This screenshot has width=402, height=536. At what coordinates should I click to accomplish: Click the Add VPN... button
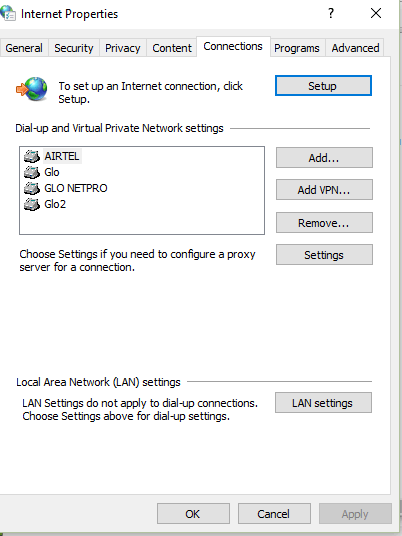324,189
